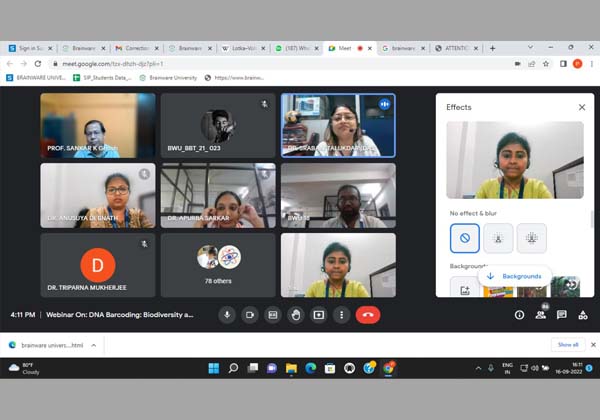Mute the microphone in call controls
The height and width of the screenshot is (420, 600).
click(x=227, y=314)
